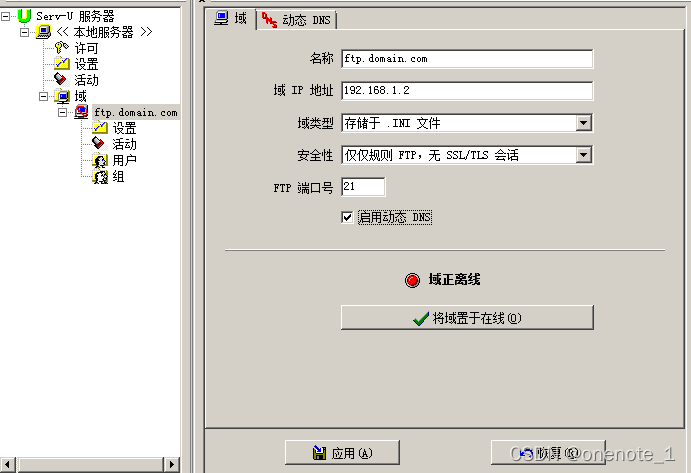Open the 域类型 dropdown arrow
The height and width of the screenshot is (473, 691).
pyautogui.click(x=583, y=123)
